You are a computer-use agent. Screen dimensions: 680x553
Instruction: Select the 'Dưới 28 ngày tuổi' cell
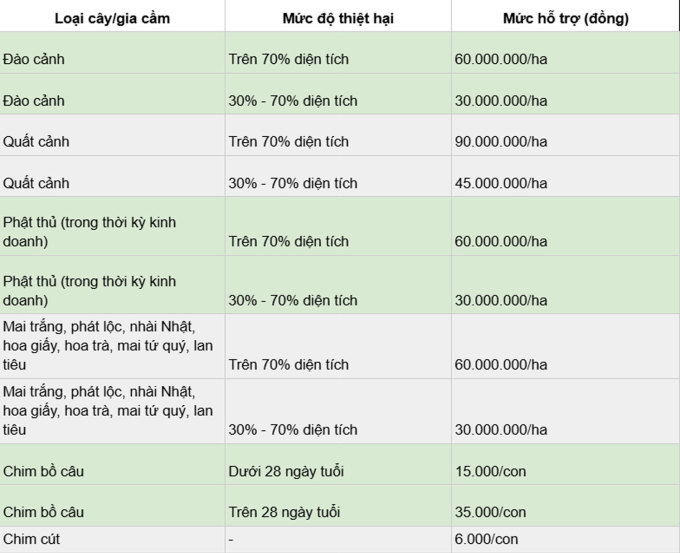(x=285, y=471)
